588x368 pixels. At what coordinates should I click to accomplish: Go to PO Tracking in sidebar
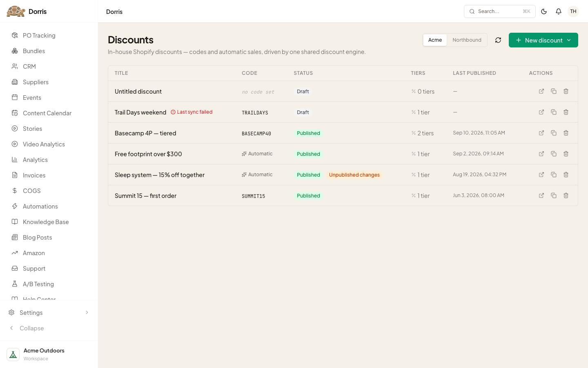[49, 36]
